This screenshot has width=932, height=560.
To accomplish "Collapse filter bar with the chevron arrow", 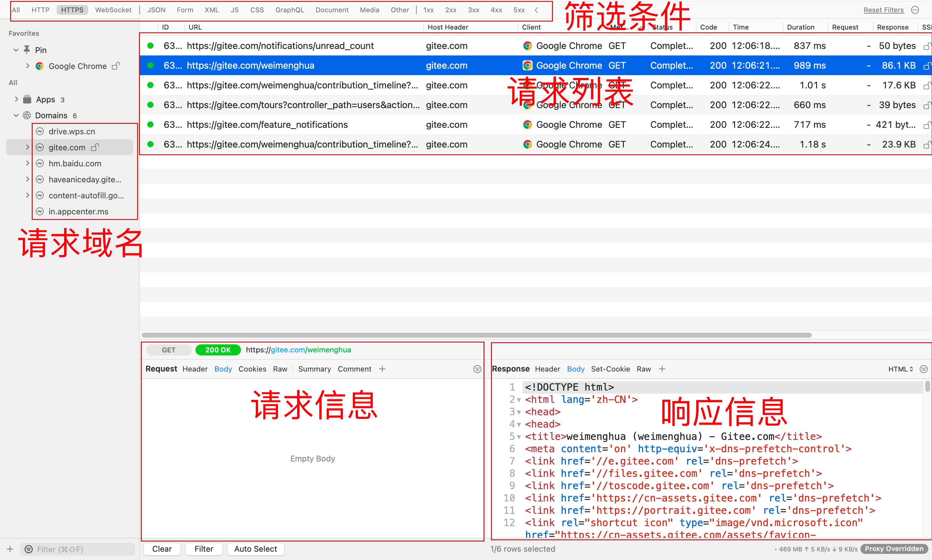I will click(536, 10).
